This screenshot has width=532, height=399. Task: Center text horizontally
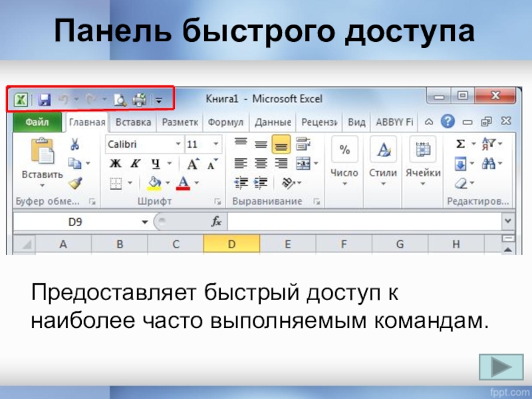click(261, 164)
